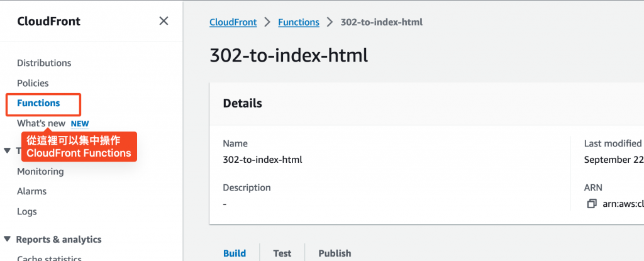644x261 pixels.
Task: Switch to the Test tab
Action: tap(282, 253)
